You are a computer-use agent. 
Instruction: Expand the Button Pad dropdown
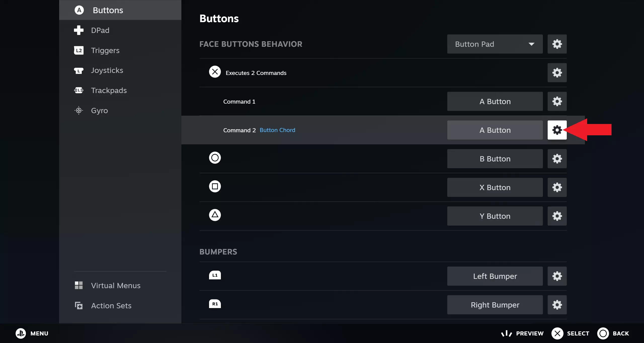tap(495, 44)
